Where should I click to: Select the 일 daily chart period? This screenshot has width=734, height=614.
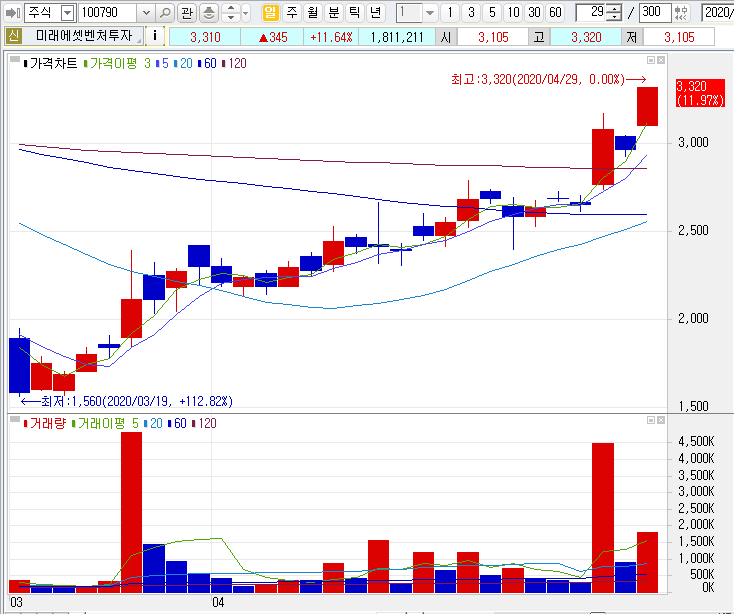point(270,13)
